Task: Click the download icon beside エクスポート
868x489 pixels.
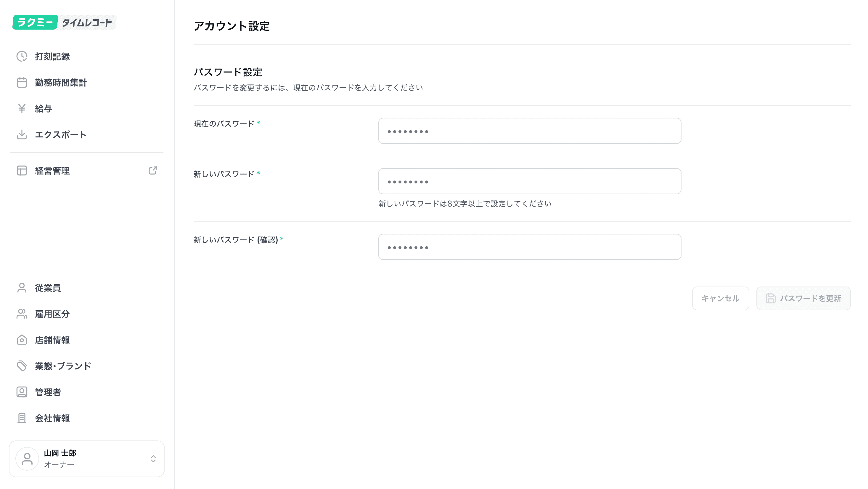Action: pyautogui.click(x=22, y=134)
